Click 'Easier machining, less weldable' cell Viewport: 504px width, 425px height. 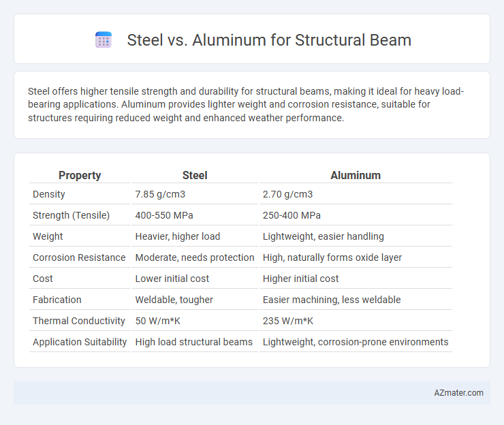[332, 300]
